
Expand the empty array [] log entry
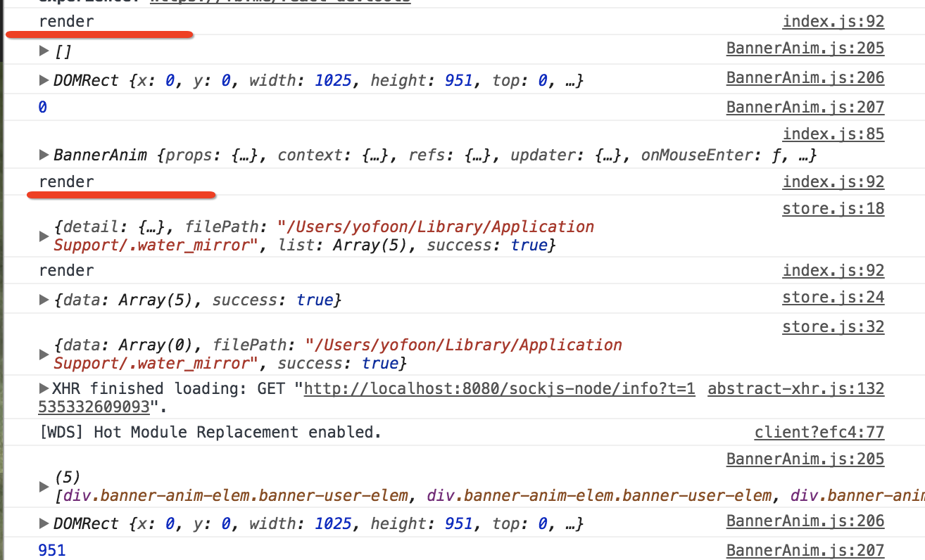[x=44, y=51]
